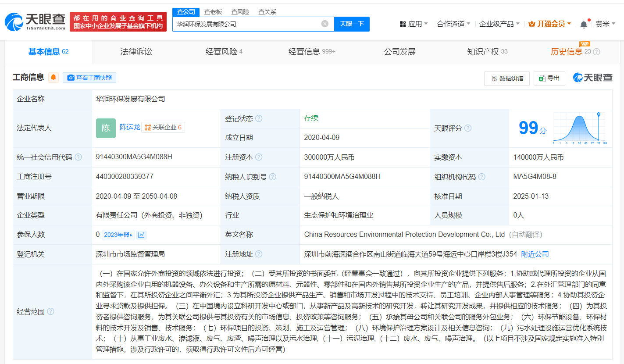Open trend chart icon beside 2023年报

pos(141,235)
